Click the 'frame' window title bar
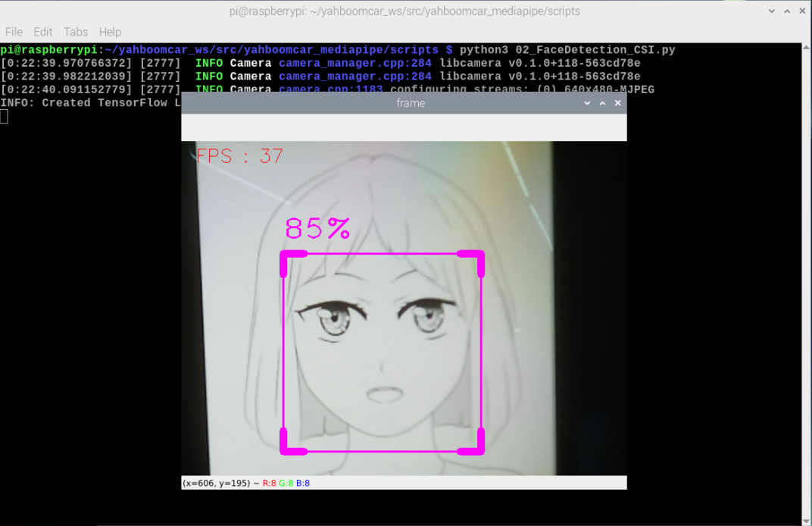The width and height of the screenshot is (812, 526). click(404, 103)
